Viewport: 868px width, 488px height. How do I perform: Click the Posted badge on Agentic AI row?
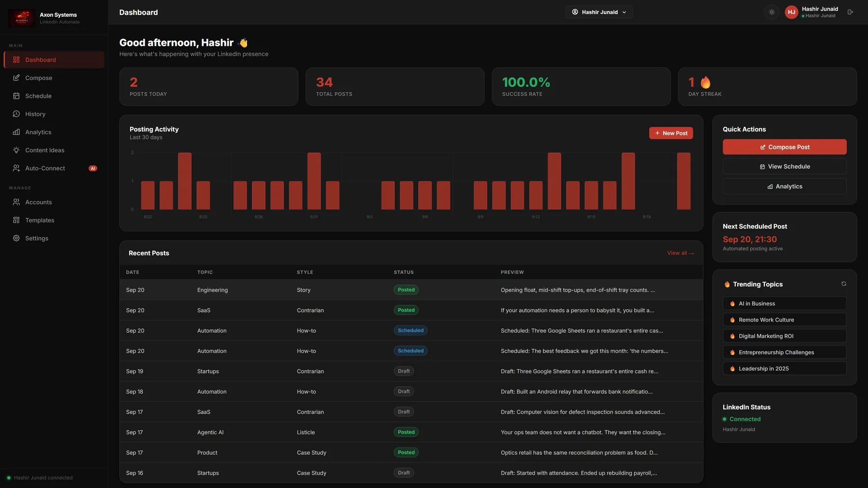[x=406, y=432]
